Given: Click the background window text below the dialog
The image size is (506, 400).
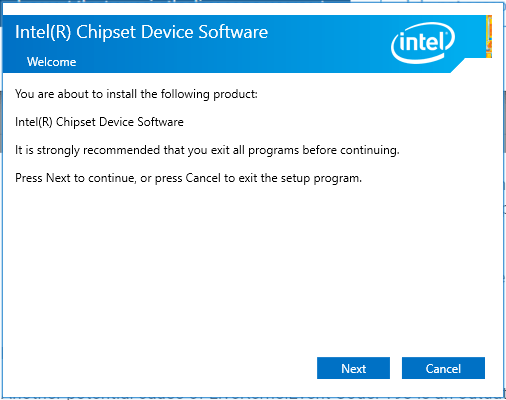Looking at the screenshot, I should 253,397.
